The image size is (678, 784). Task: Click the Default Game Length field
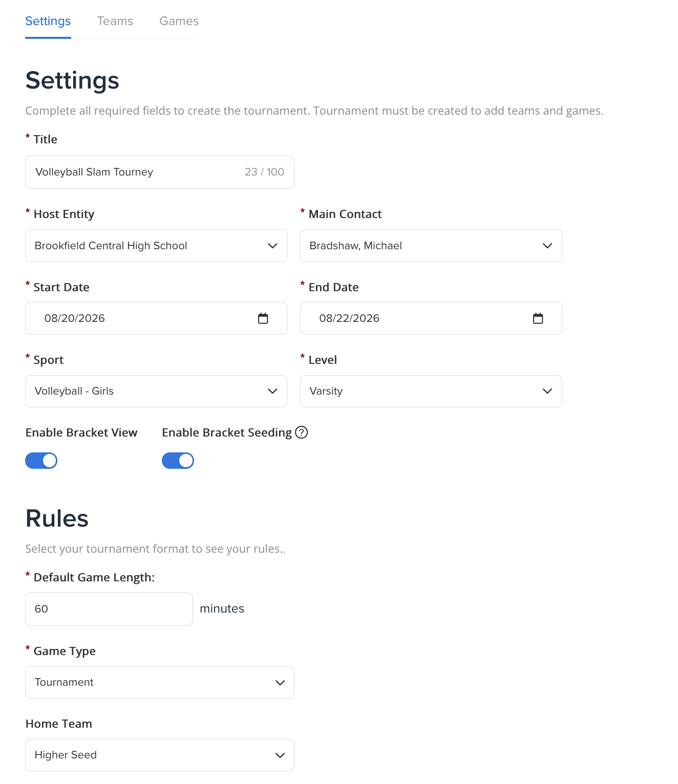(x=109, y=609)
